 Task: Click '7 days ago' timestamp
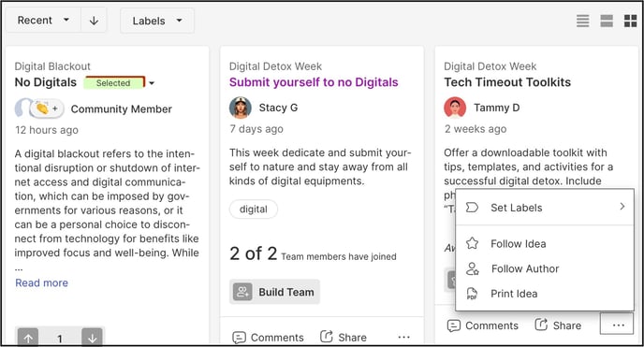(x=256, y=129)
